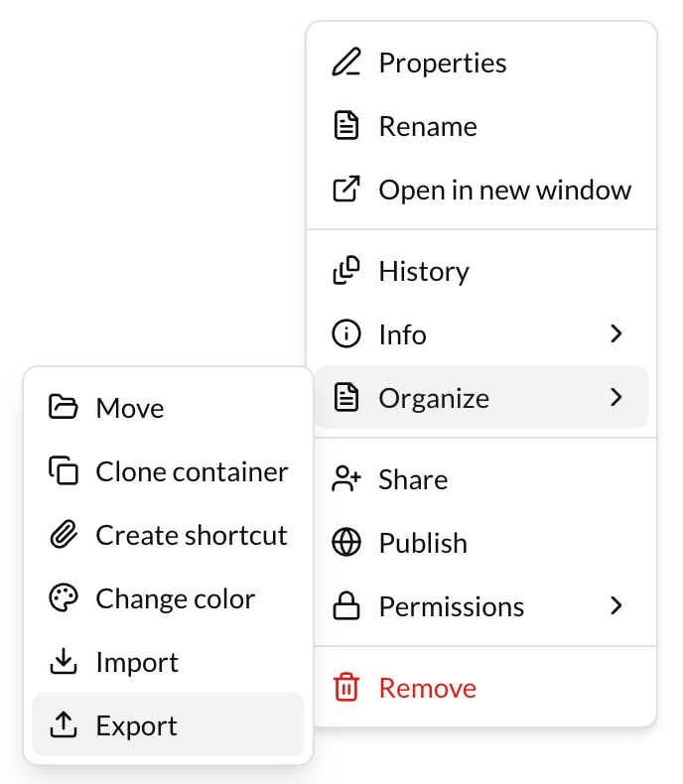Select Clone container in the submenu
The height and width of the screenshot is (784, 683).
tap(192, 472)
